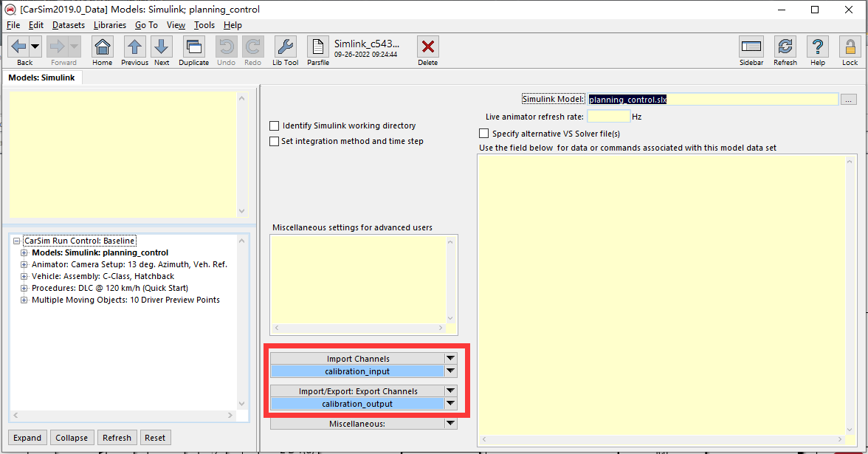The height and width of the screenshot is (454, 868).
Task: Click the Next dataset down-arrow icon
Action: point(162,47)
